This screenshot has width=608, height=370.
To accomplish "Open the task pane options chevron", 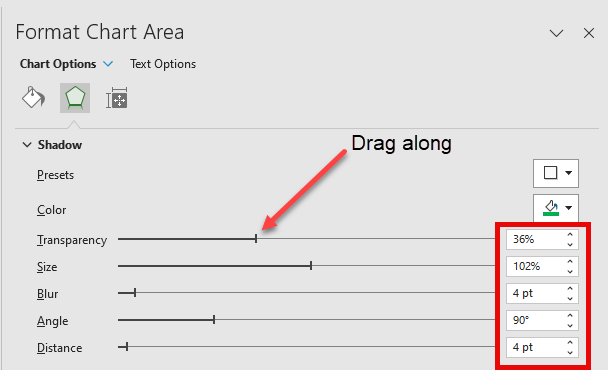I will pyautogui.click(x=556, y=33).
